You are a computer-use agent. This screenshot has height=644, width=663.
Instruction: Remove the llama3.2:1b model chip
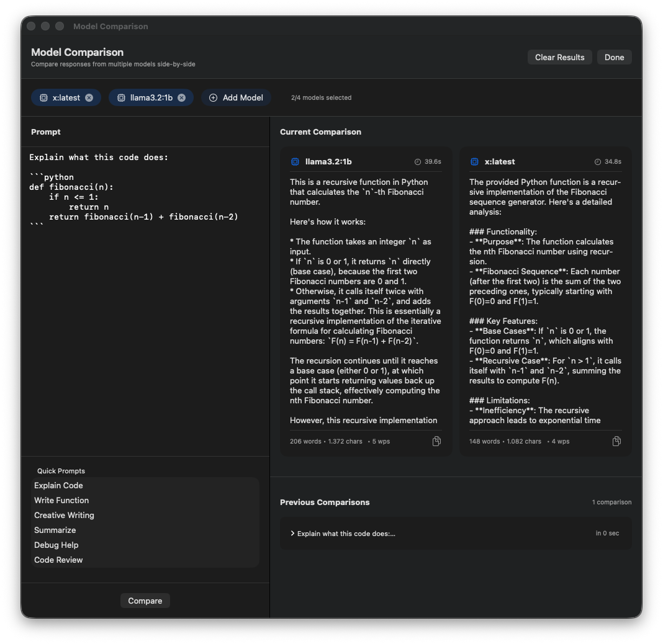[x=181, y=97]
